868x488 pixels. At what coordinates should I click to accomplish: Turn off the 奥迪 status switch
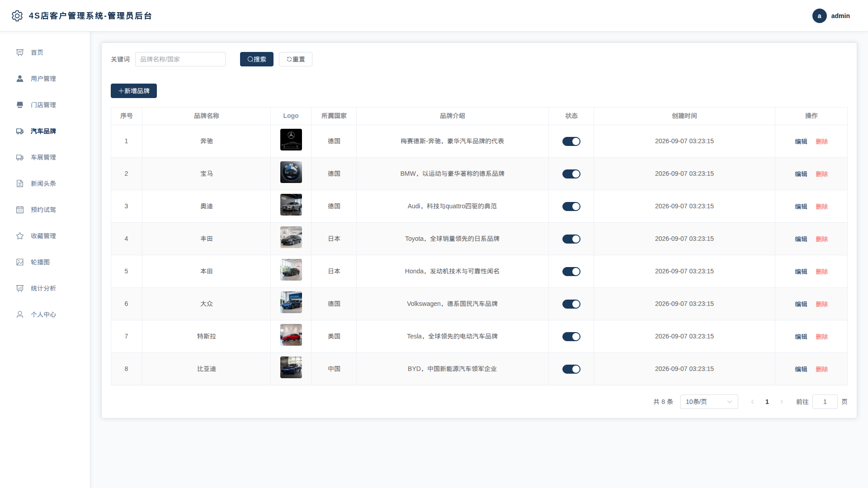coord(571,206)
